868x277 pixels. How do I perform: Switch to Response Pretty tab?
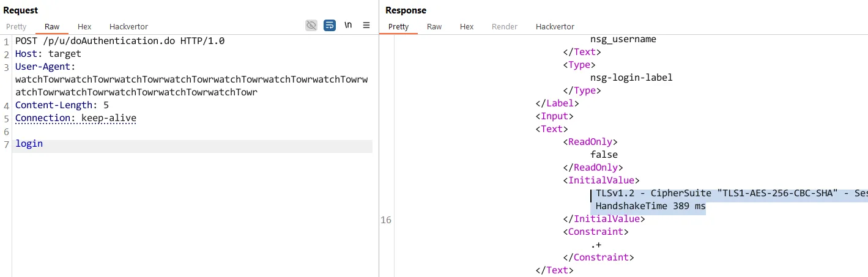click(x=398, y=27)
